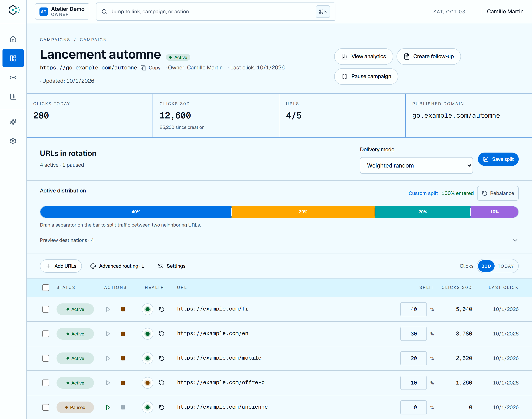Open the Analytics bar chart sidebar icon
Viewport: 532px width, 419px height.
tap(13, 97)
